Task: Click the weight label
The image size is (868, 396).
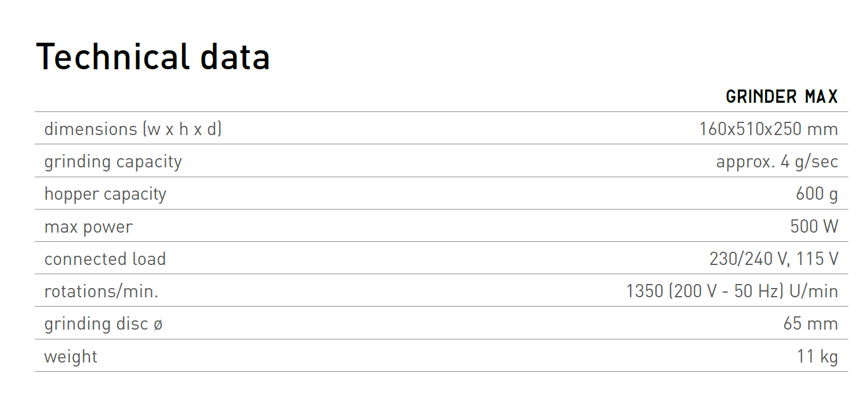Action: (71, 357)
